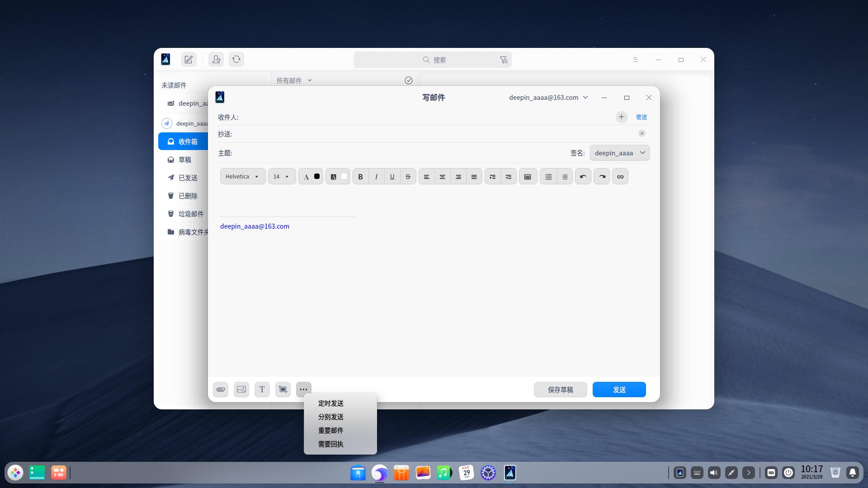Select 重要邮件 from the menu
868x488 pixels.
330,431
